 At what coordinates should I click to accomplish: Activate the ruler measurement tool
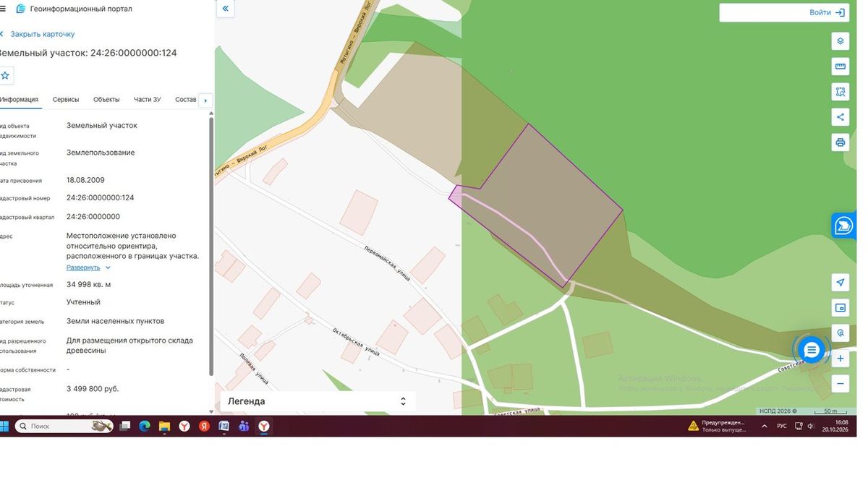(x=840, y=67)
